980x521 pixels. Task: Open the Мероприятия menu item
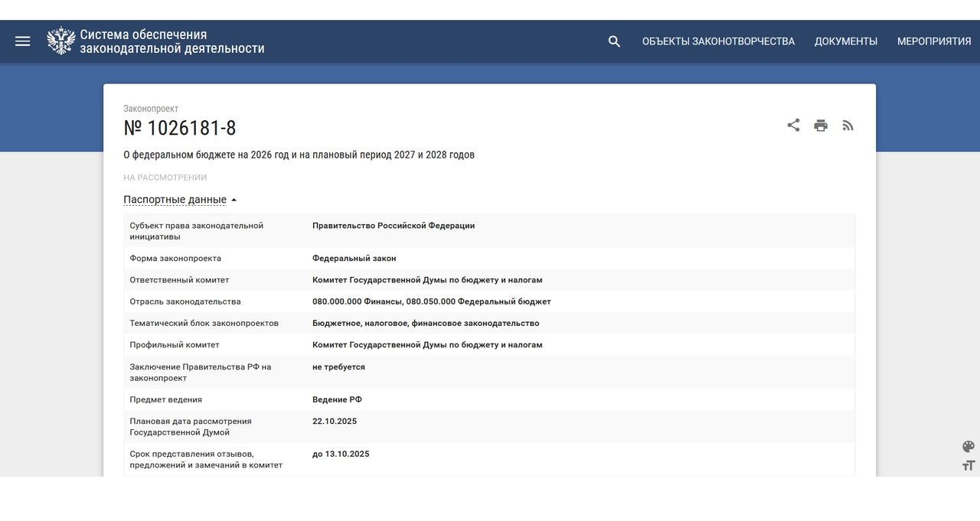[x=934, y=41]
